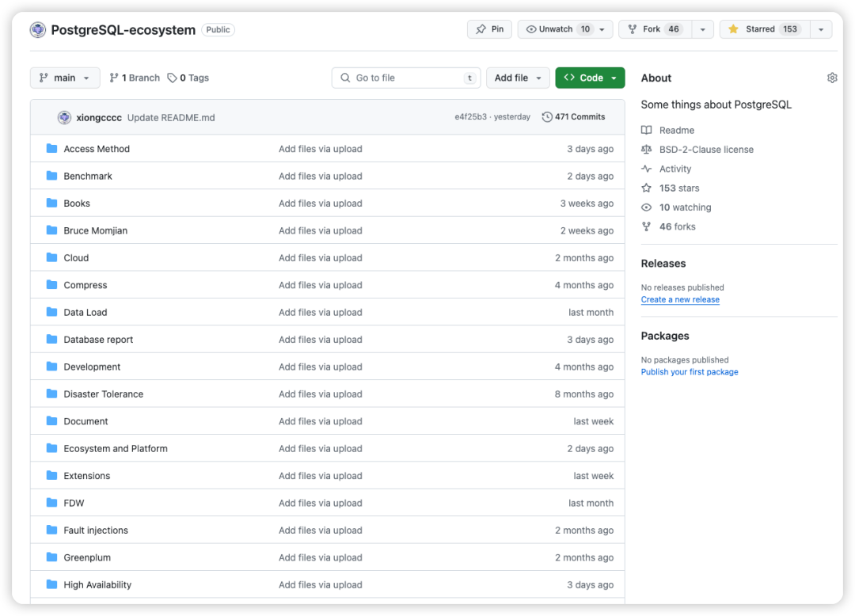Open the Benchmark folder icon
This screenshot has width=855, height=616.
point(51,176)
